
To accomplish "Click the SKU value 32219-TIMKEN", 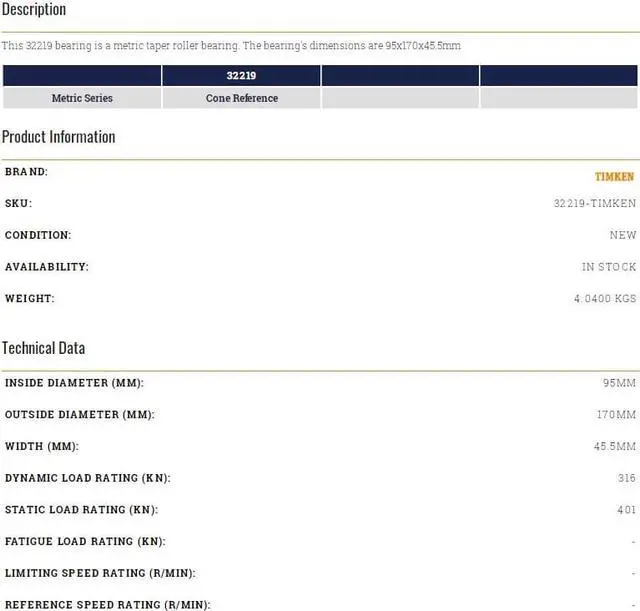I will 594,204.
